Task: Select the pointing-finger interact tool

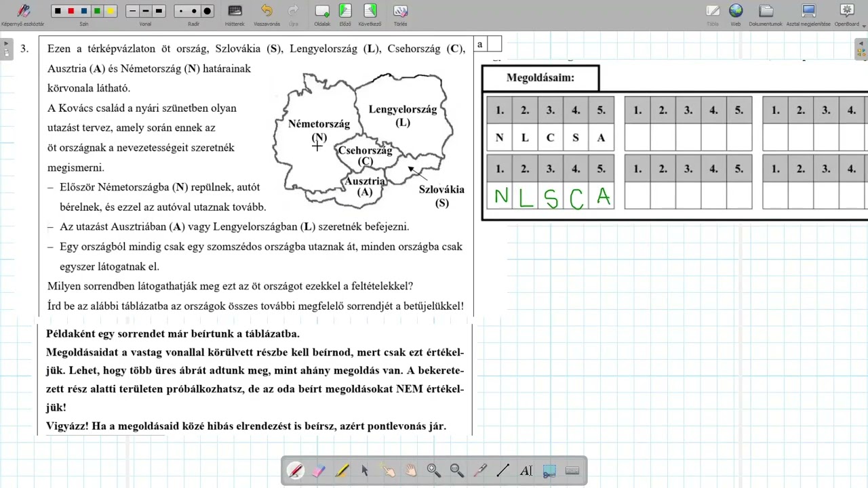Action: point(388,470)
